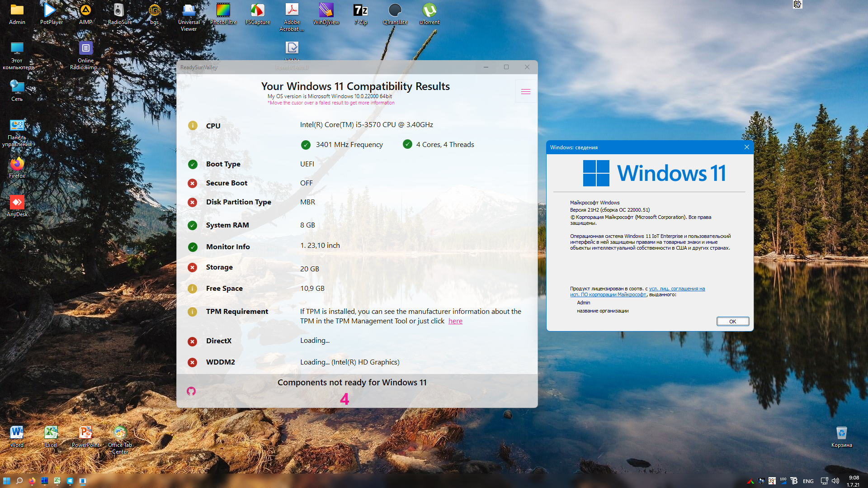The height and width of the screenshot is (488, 868).
Task: Open the Firefox desktop shortcut
Action: (x=17, y=167)
